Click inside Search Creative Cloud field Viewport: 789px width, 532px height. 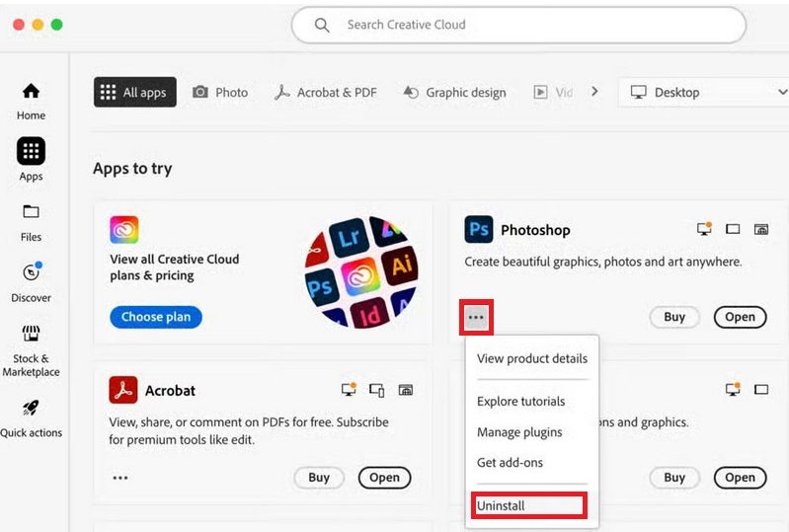click(x=518, y=25)
